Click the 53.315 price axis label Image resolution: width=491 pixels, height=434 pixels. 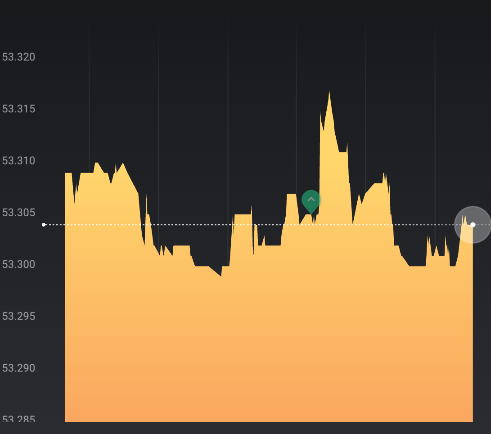click(x=19, y=109)
